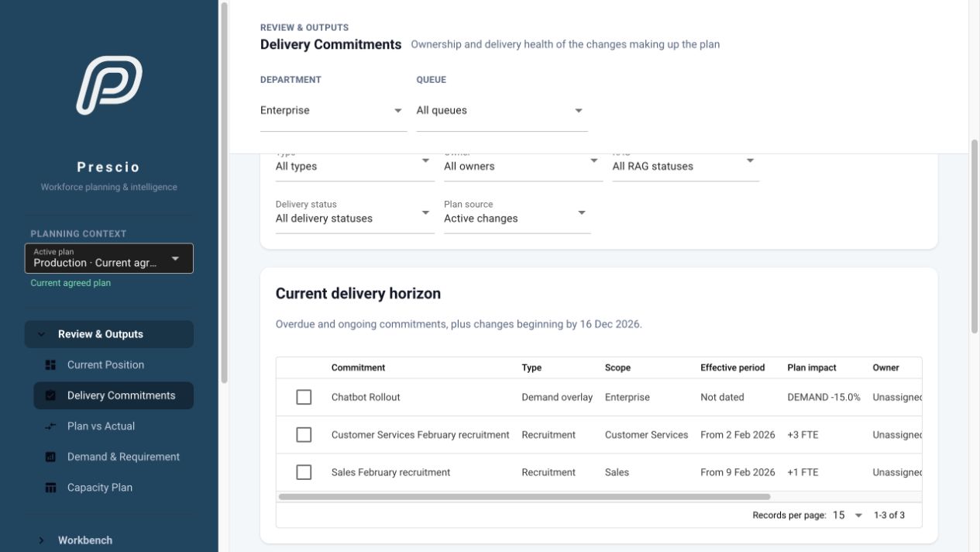Tick the Customer Services February recruitment checkbox

click(x=304, y=435)
